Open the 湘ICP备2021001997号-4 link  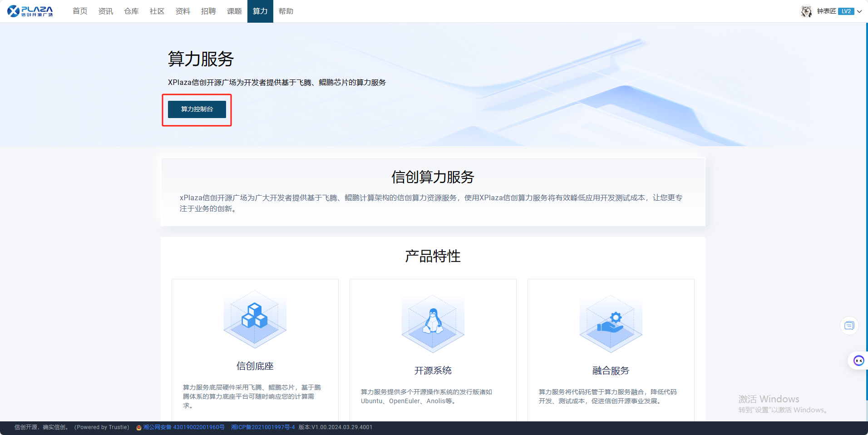pos(263,427)
